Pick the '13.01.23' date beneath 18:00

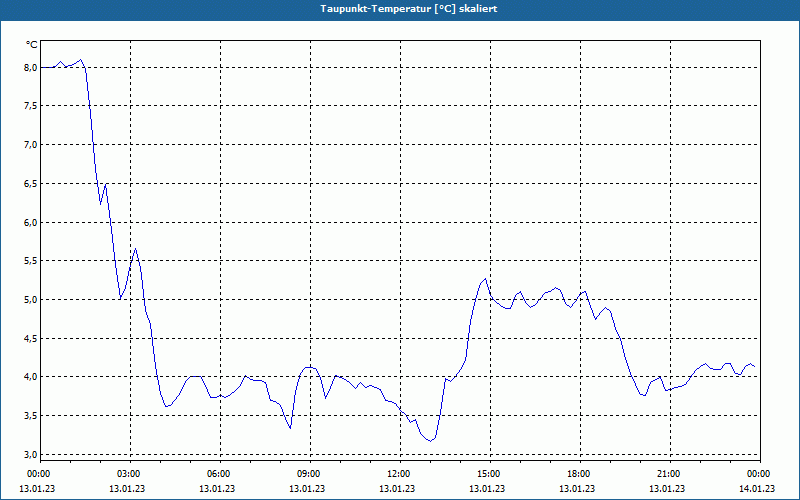577,489
